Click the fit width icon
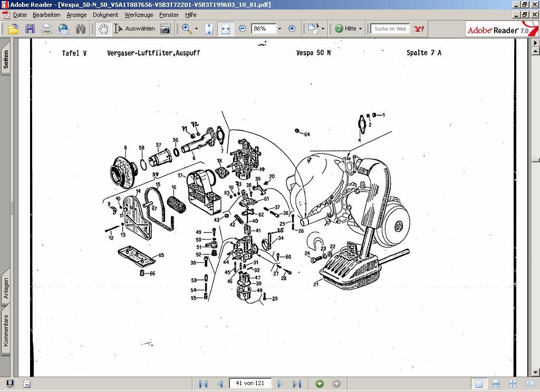 tap(226, 29)
